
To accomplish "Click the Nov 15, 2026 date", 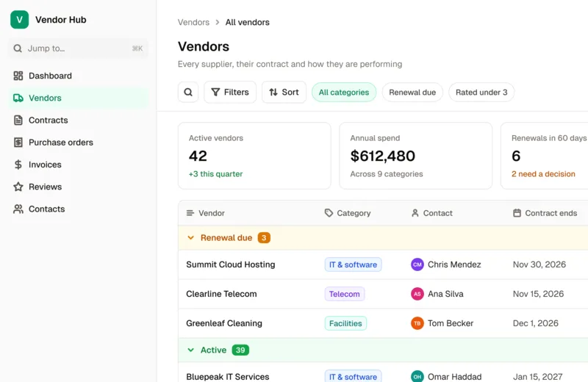I will coord(538,294).
